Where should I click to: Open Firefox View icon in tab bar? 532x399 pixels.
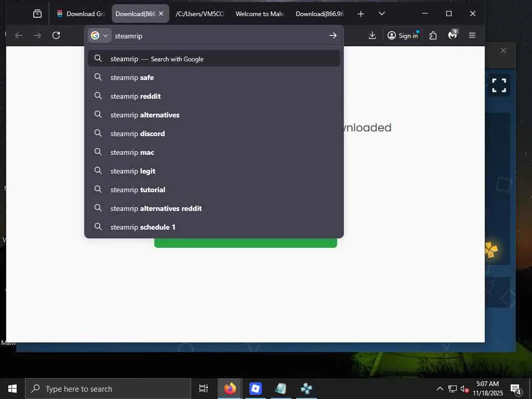[37, 14]
